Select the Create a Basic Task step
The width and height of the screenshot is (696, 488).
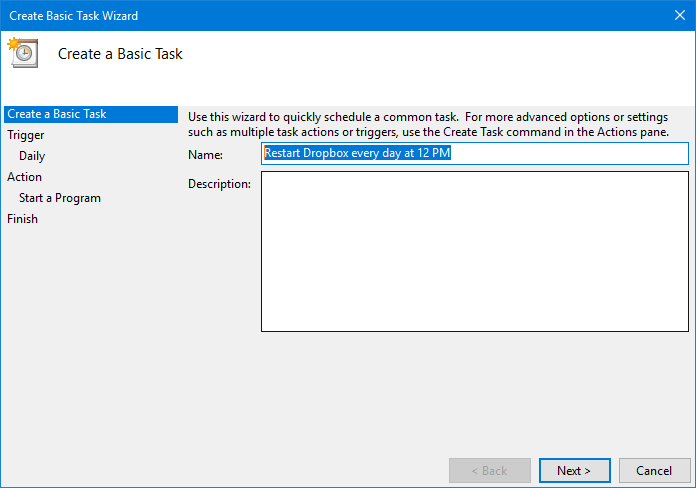point(91,114)
